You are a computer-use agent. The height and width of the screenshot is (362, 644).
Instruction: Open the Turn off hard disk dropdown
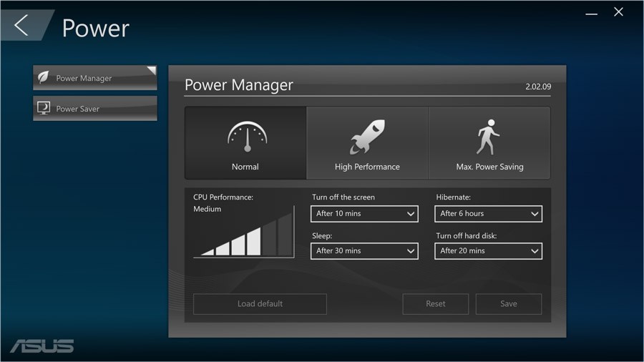pos(488,251)
